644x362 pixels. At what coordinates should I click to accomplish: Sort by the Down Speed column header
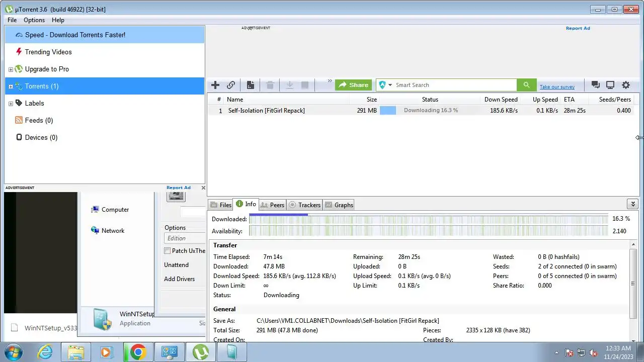[501, 100]
